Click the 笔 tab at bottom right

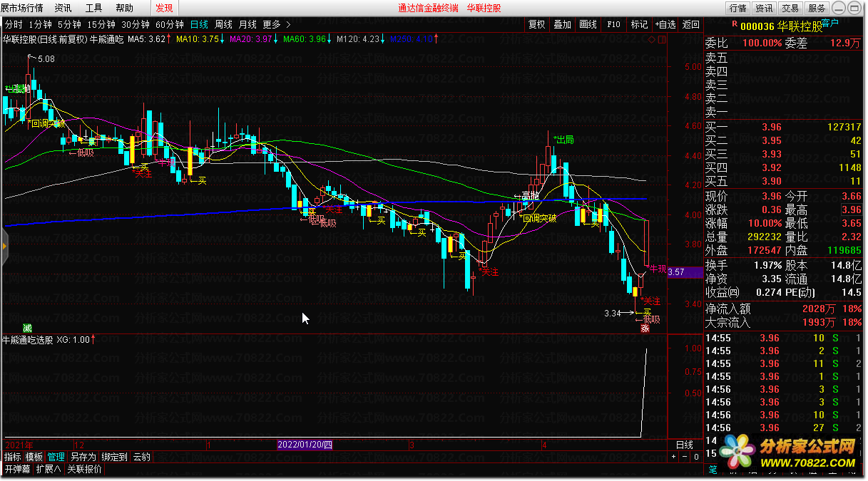tap(713, 470)
